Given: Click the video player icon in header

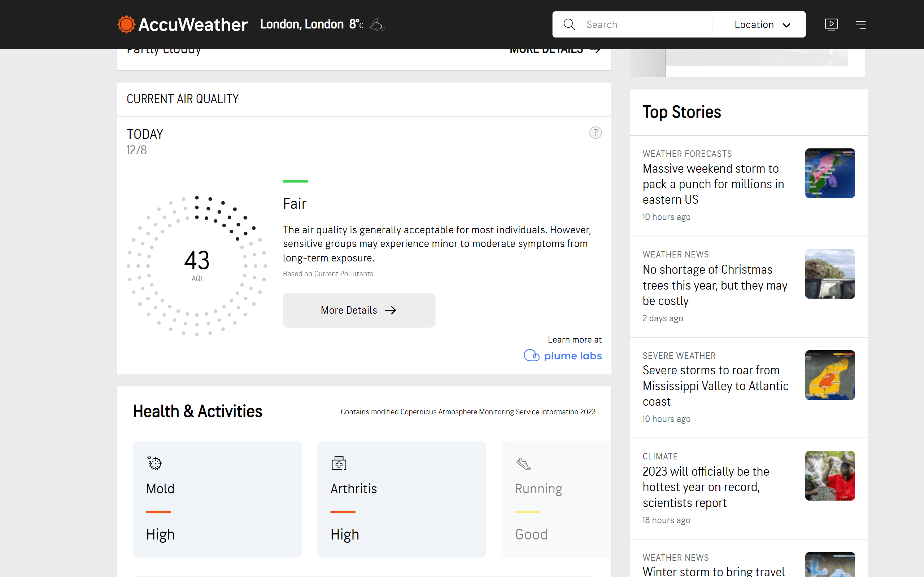Looking at the screenshot, I should [x=831, y=25].
